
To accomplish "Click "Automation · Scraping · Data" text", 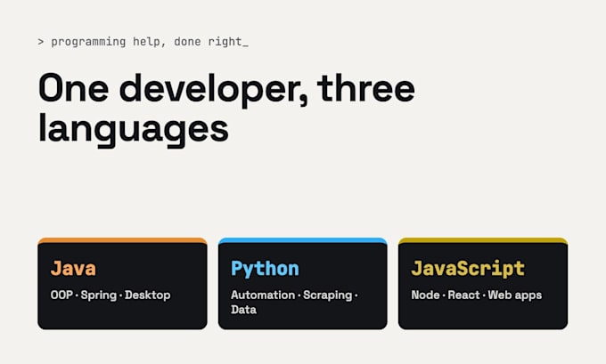I will [294, 303].
